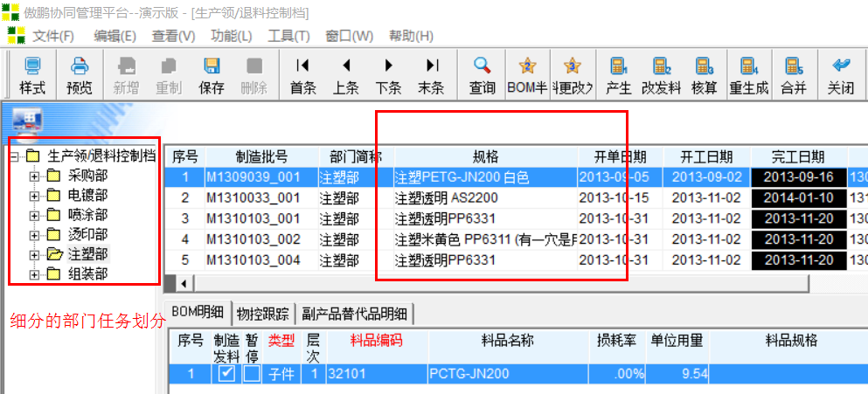Click the 合并 merge icon

793,66
